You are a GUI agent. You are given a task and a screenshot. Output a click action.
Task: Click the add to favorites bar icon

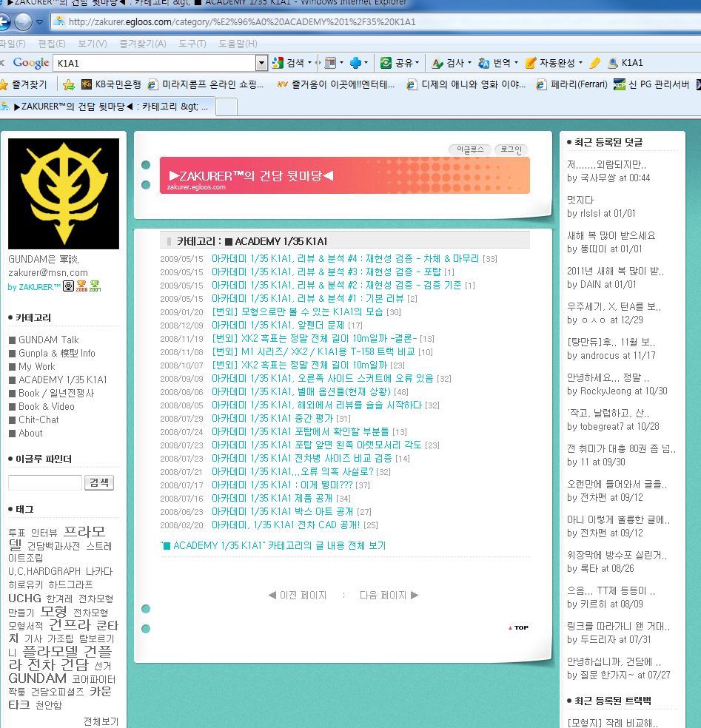69,84
